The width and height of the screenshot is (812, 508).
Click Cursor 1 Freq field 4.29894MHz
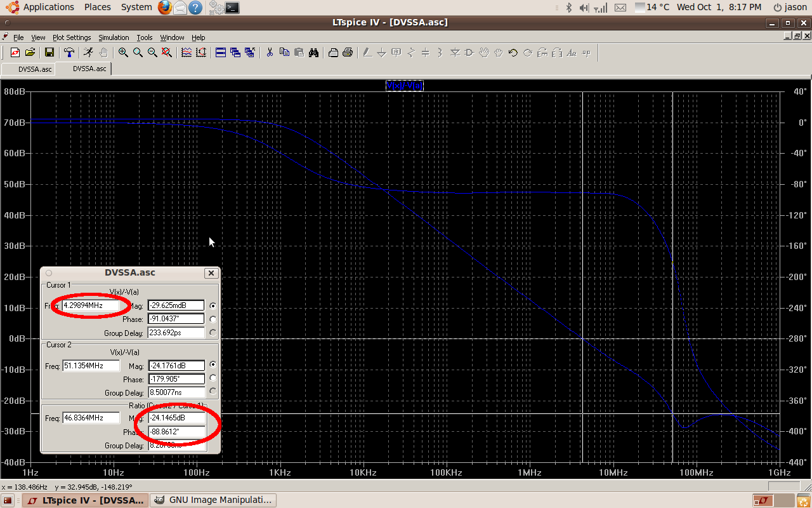[91, 305]
